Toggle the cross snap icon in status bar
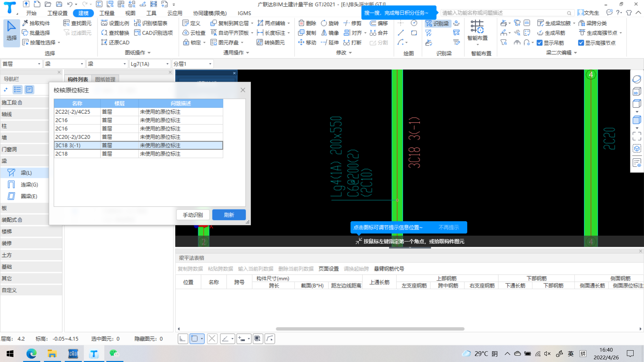This screenshot has width=644, height=362. [x=212, y=339]
